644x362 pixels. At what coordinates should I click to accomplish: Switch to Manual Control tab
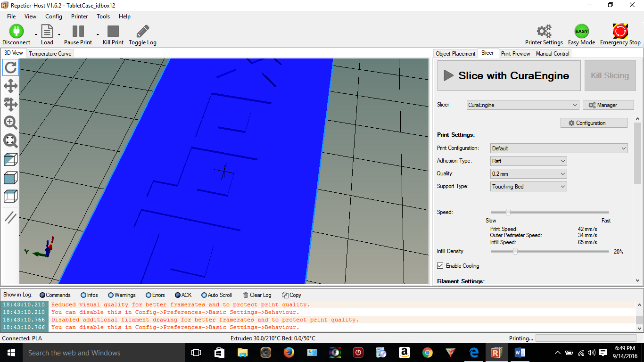click(x=553, y=54)
